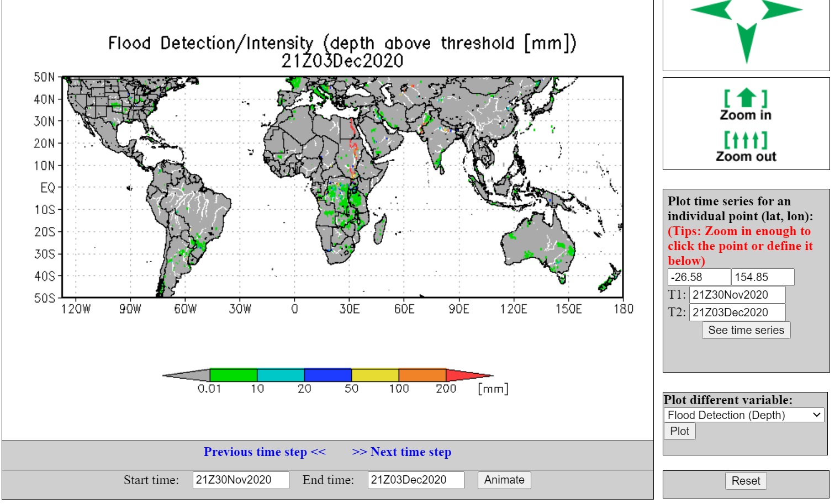Edit the End time text box
This screenshot has width=840, height=504.
pos(415,480)
